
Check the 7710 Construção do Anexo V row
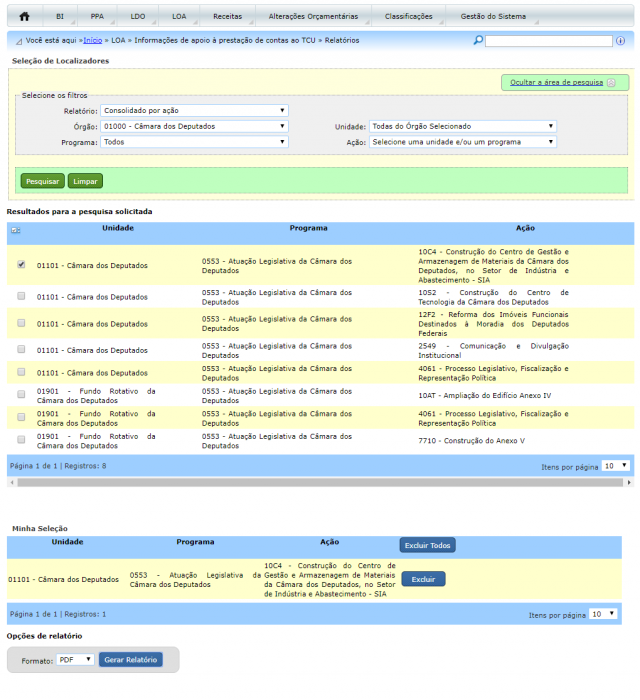click(21, 438)
